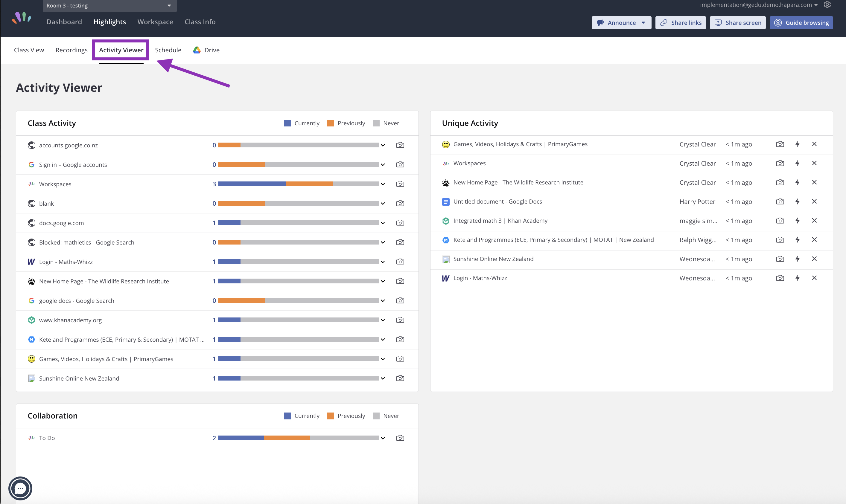
Task: Click the lightning bolt for Khan Academy row
Action: coord(798,221)
